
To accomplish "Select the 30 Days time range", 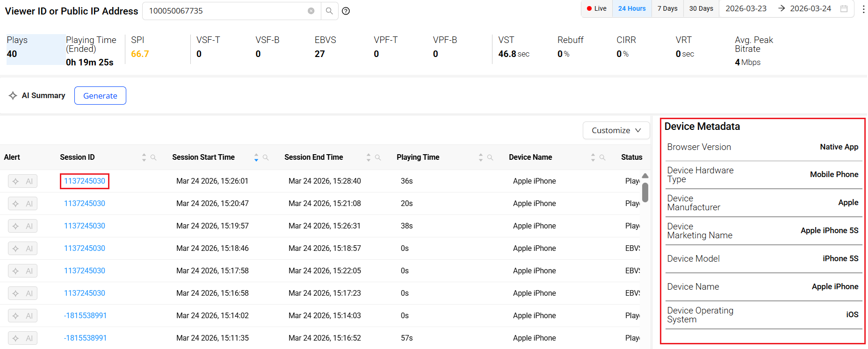I will coord(701,8).
